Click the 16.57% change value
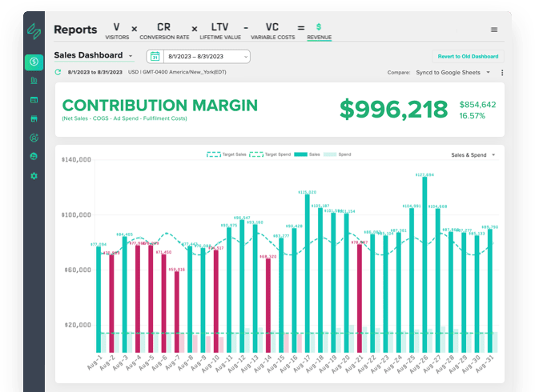The width and height of the screenshot is (535, 392). pyautogui.click(x=472, y=116)
